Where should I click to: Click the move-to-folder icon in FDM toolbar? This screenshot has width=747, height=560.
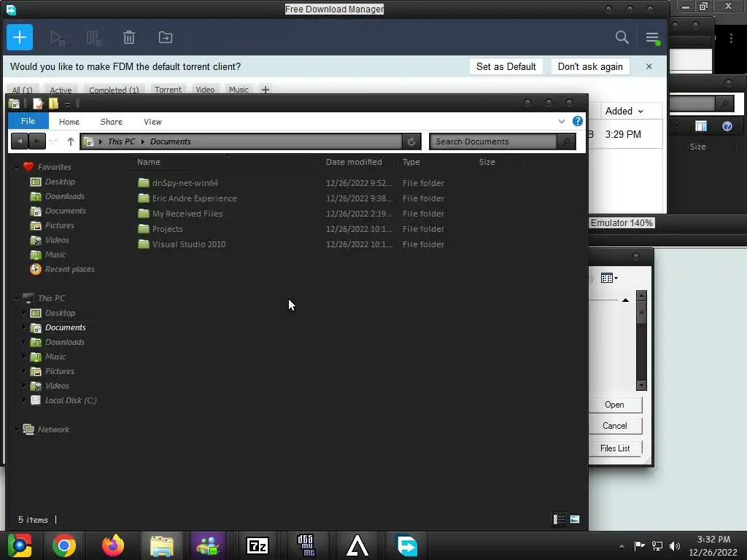pyautogui.click(x=166, y=38)
